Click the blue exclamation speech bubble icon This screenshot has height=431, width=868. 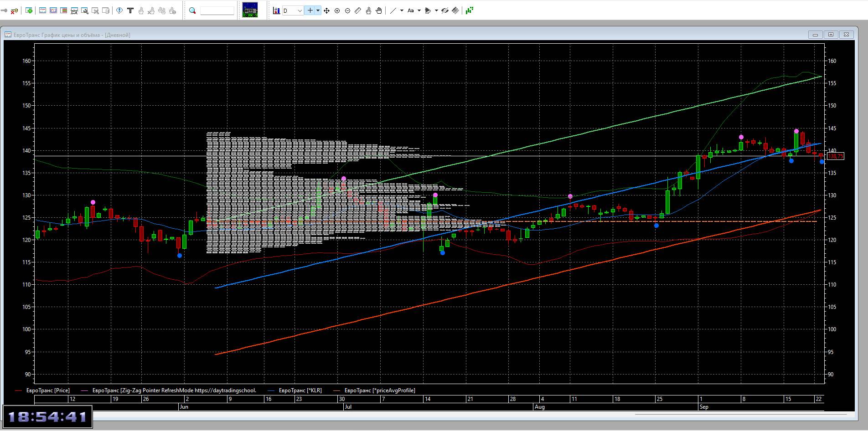pyautogui.click(x=119, y=10)
